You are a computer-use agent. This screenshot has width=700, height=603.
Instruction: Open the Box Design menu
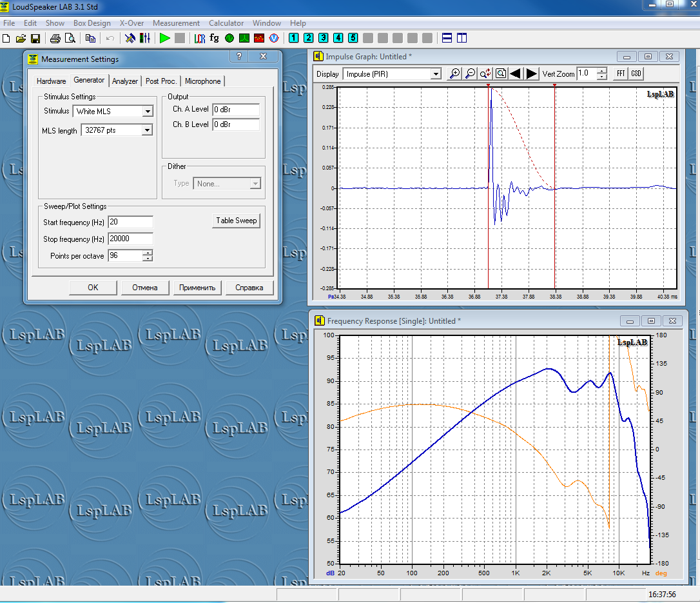point(92,23)
